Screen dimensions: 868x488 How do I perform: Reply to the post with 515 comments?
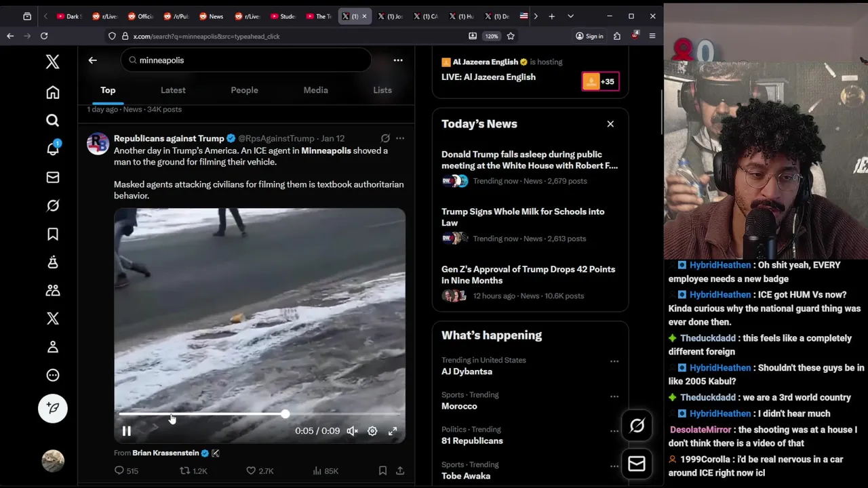[126, 470]
